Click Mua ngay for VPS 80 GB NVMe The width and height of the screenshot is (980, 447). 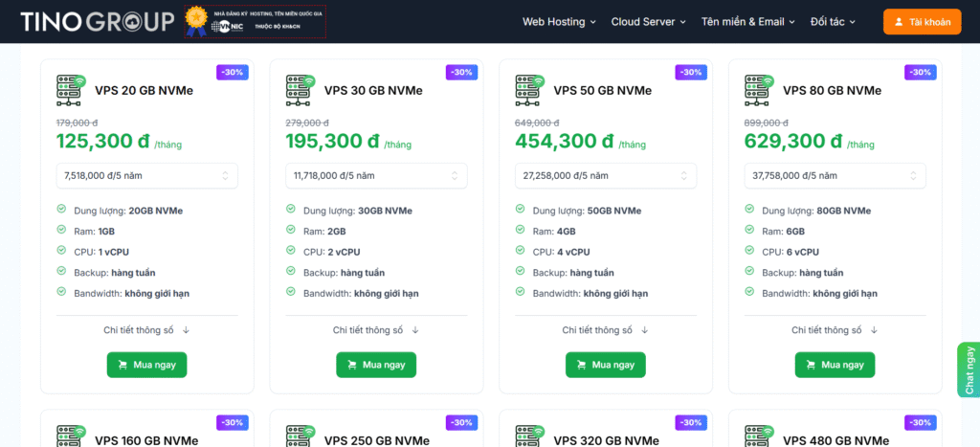pos(835,365)
